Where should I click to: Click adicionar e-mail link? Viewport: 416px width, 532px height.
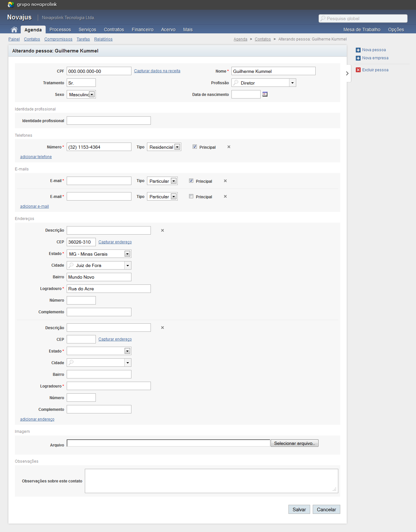coord(34,206)
